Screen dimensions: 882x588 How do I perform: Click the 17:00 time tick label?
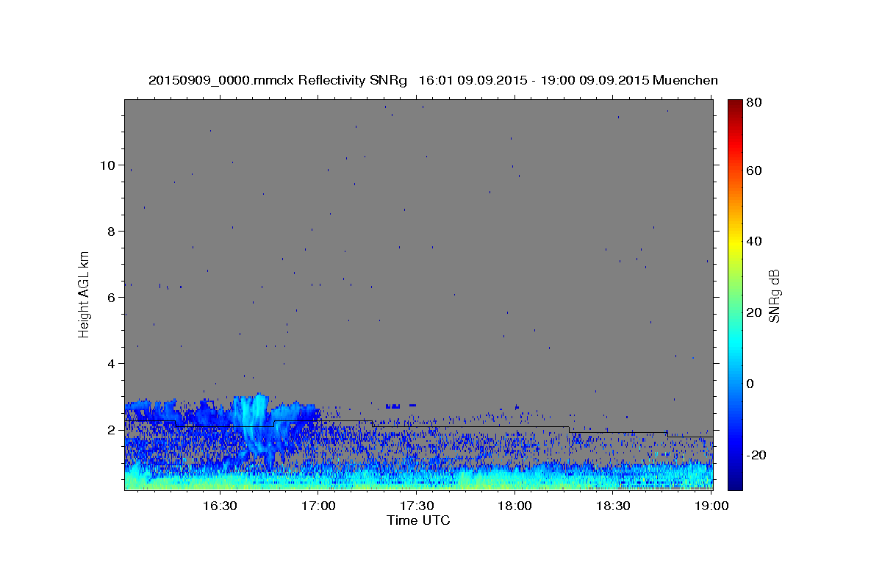[x=318, y=506]
